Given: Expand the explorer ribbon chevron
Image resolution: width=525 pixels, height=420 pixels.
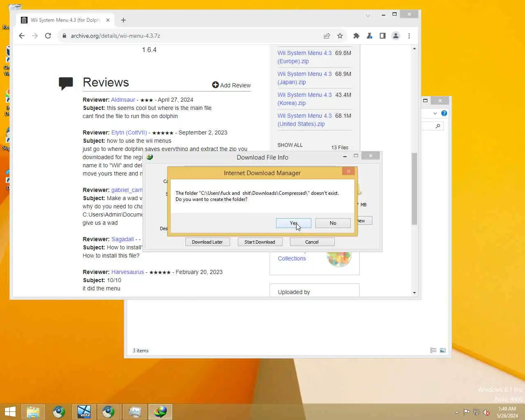Looking at the screenshot, I should tap(435, 113).
